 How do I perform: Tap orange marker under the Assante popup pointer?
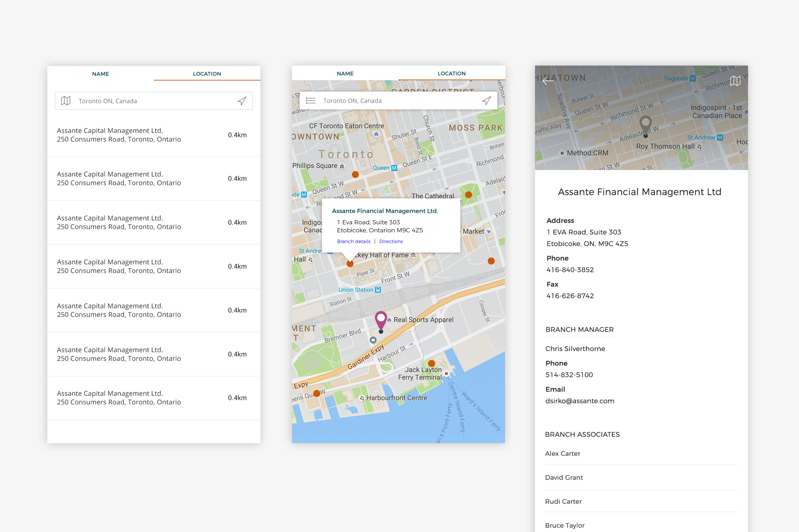[350, 264]
